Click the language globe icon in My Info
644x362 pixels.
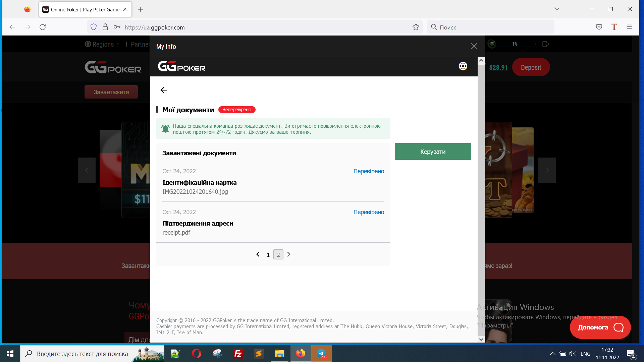pyautogui.click(x=463, y=66)
